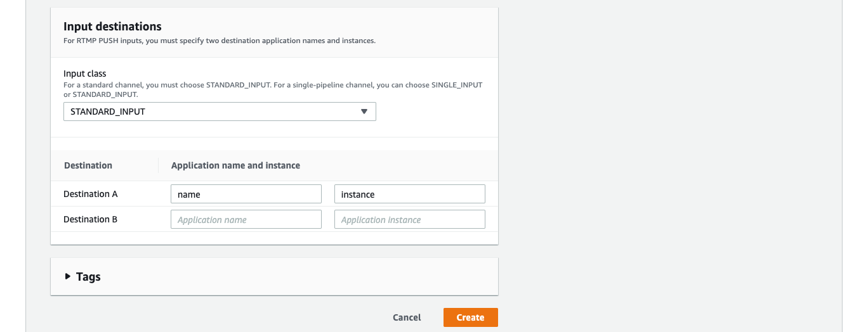This screenshot has height=332, width=868.
Task: Click the Destination A row label
Action: (91, 194)
